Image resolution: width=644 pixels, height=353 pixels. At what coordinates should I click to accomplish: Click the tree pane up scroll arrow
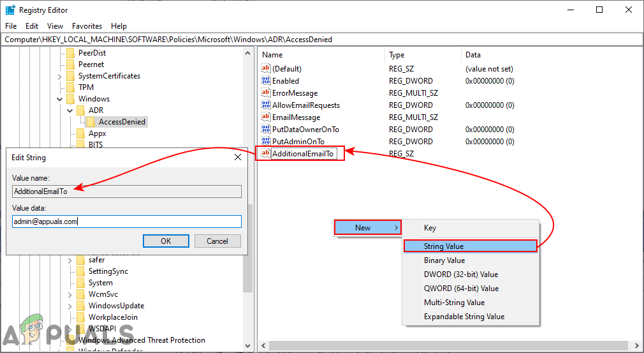(x=247, y=52)
